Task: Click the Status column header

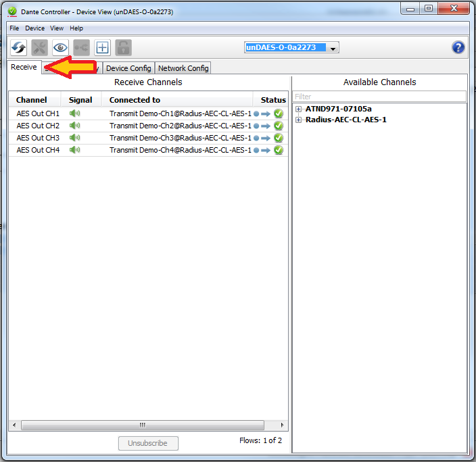Action: [270, 100]
